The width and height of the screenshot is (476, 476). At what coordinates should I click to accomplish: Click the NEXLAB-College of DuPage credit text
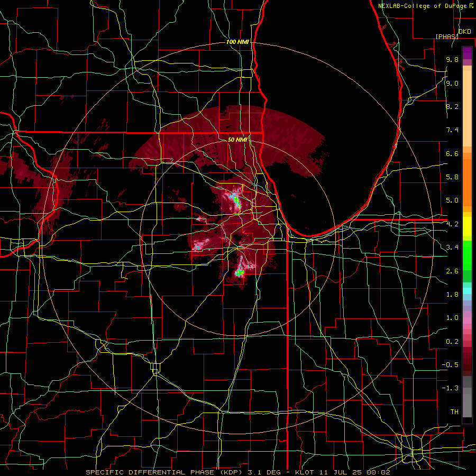(x=422, y=6)
